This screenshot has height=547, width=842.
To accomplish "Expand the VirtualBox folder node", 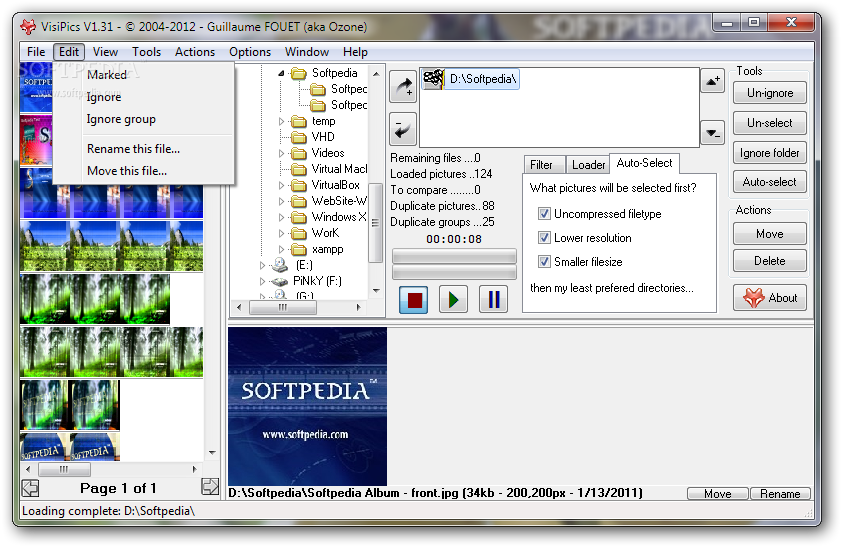I will [281, 186].
